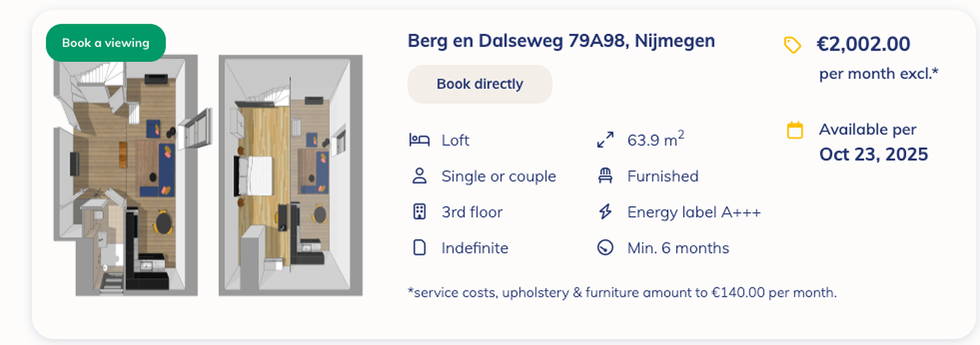
Task: Click the clock icon beside Min. 6 months
Action: pyautogui.click(x=605, y=248)
